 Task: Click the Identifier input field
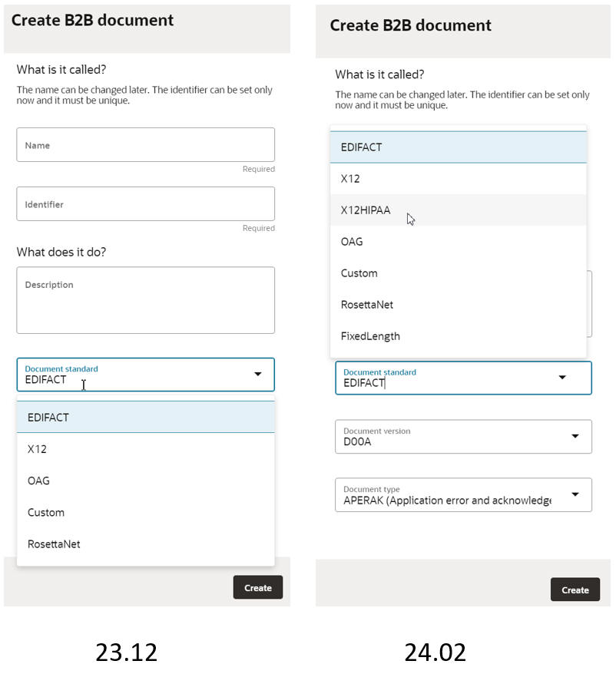(x=145, y=204)
